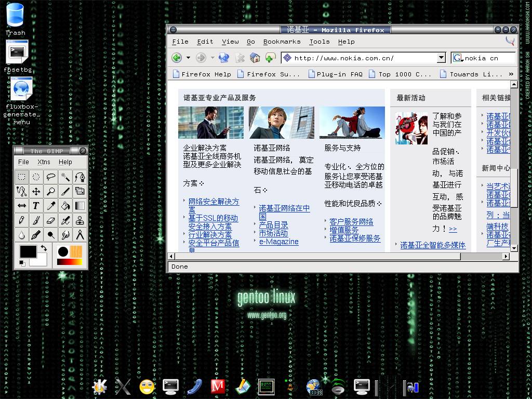Select the Bezier Paths pen tool

pyautogui.click(x=80, y=177)
